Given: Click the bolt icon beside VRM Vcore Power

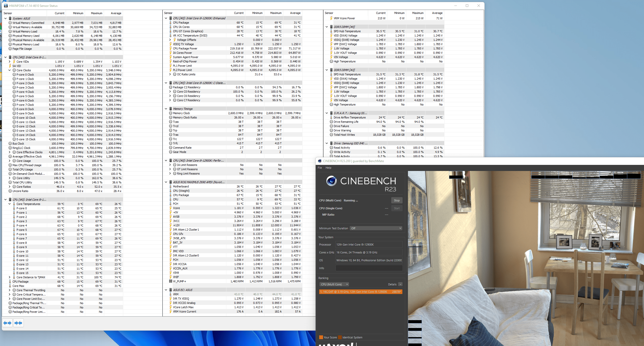Looking at the screenshot, I should click(x=331, y=18).
